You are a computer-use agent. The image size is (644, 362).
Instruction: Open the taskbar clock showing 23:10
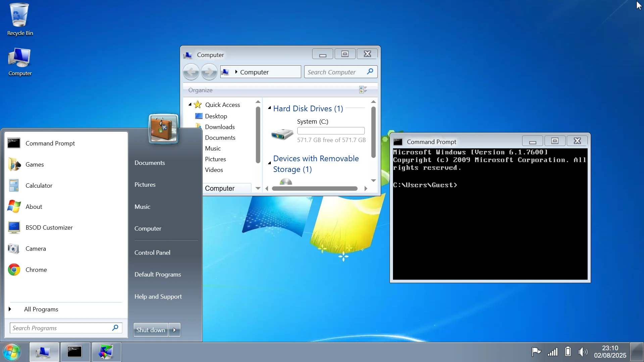610,352
